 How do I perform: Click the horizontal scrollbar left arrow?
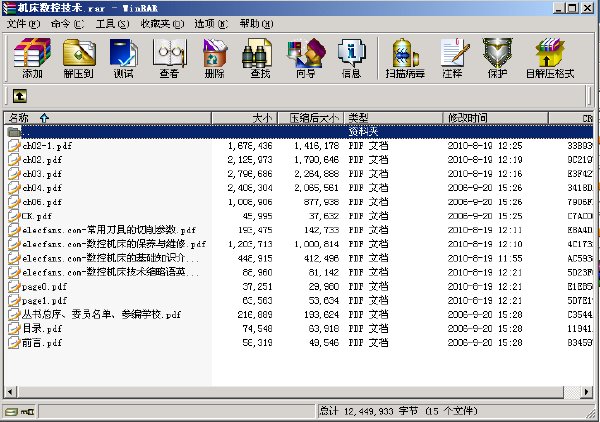click(x=10, y=392)
